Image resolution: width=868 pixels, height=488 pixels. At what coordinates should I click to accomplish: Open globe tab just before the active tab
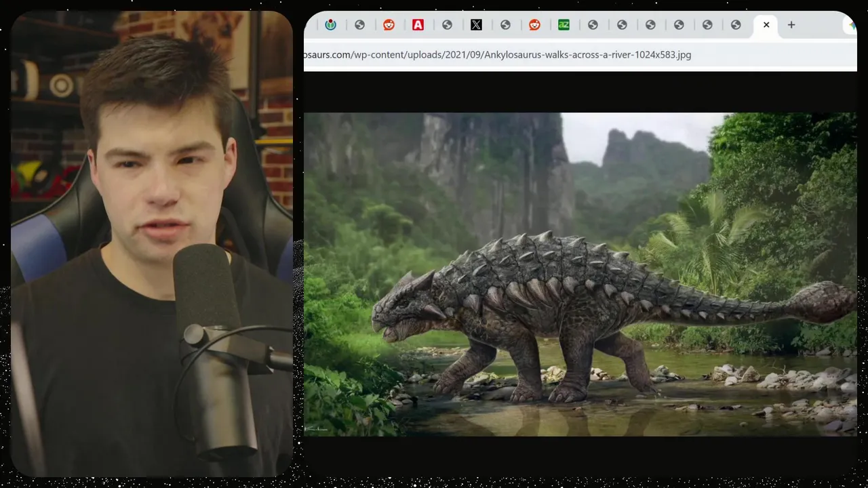tap(736, 25)
